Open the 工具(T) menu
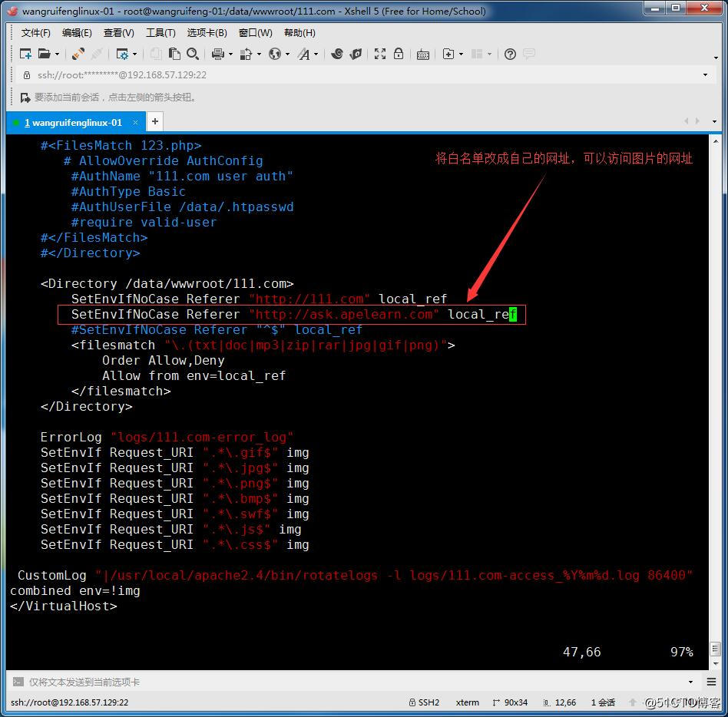The height and width of the screenshot is (717, 728). pos(160,33)
